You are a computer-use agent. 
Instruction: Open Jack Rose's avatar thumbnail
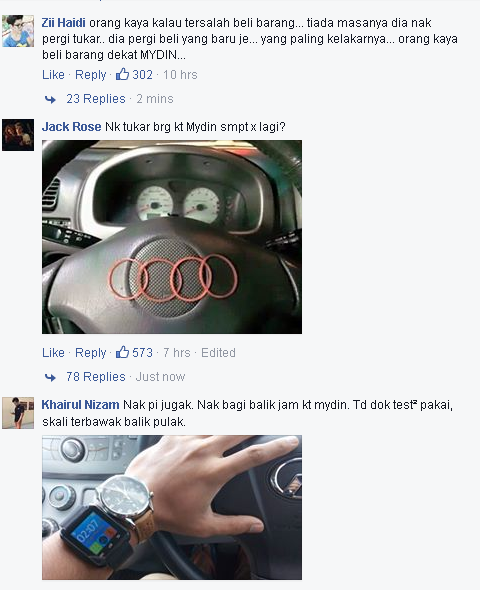(18, 135)
